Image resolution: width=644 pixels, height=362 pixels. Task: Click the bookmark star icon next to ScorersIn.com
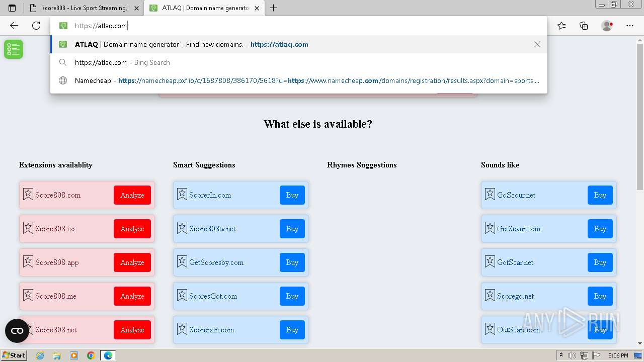182,329
